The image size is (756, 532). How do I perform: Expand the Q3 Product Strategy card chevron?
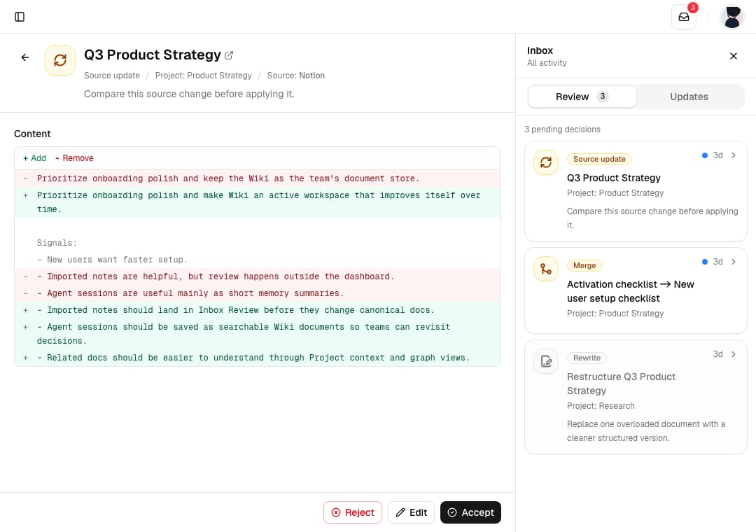[734, 155]
